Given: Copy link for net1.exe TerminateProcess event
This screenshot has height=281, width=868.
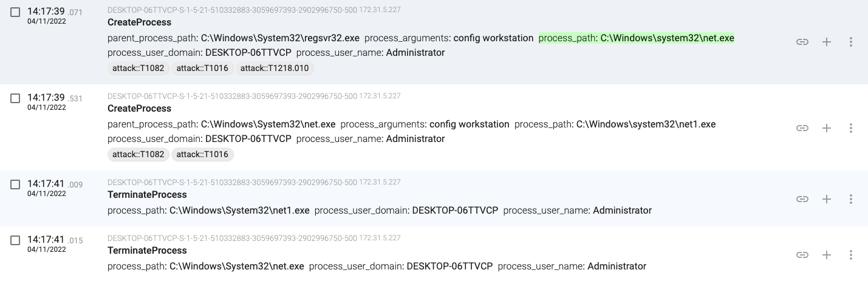Looking at the screenshot, I should (802, 199).
